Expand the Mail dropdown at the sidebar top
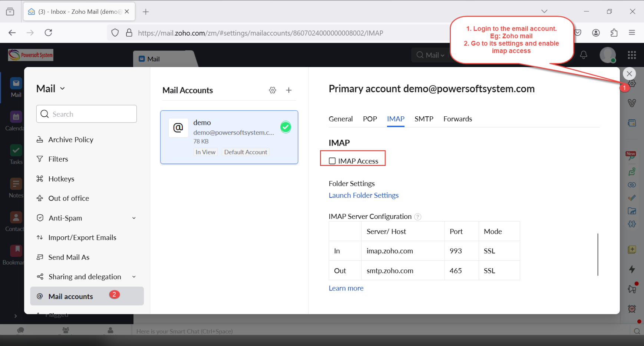 point(62,88)
